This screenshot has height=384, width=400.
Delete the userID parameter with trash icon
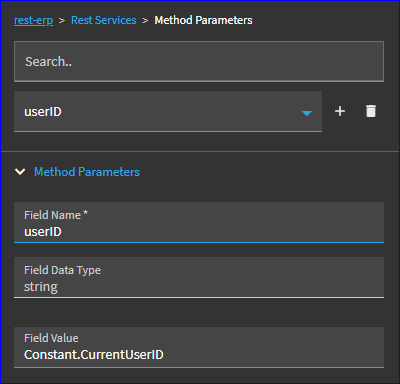click(371, 111)
